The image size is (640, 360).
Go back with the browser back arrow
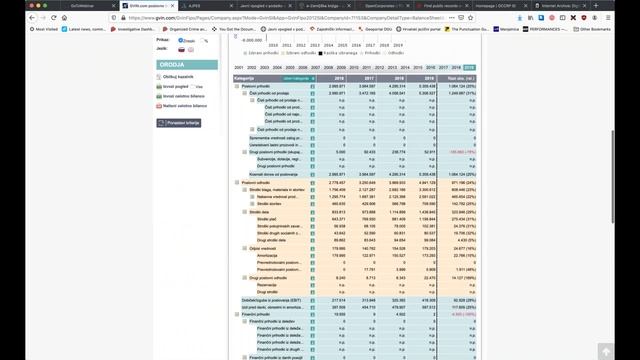pos(32,18)
